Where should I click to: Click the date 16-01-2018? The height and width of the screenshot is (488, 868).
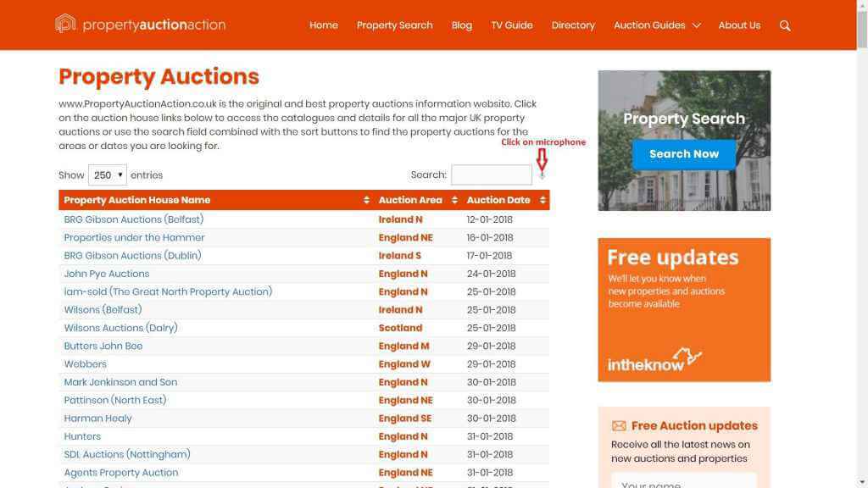click(490, 237)
